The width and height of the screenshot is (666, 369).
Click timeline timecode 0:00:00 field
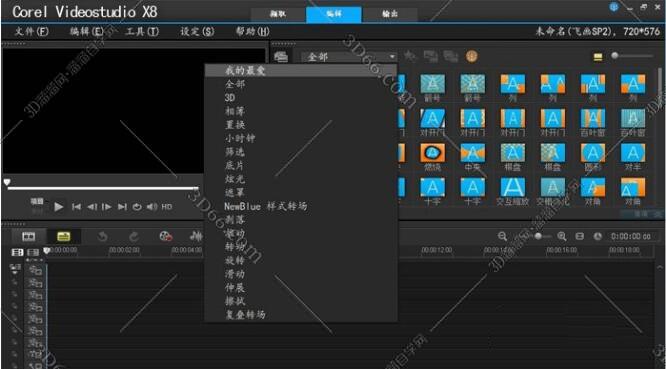(x=631, y=237)
